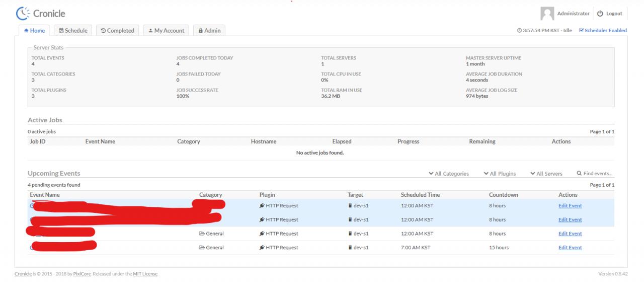
Task: Click the Upcoming Events heading
Action: (54, 173)
